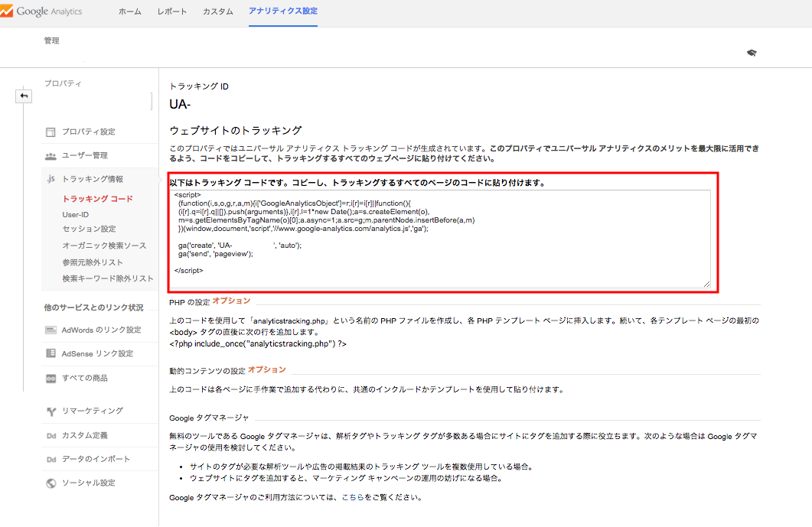
Task: Click the こちら link about Tag Manager
Action: pos(353,497)
